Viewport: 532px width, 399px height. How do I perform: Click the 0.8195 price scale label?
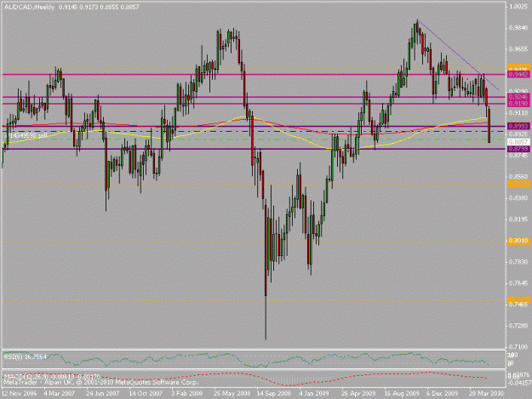(518, 219)
